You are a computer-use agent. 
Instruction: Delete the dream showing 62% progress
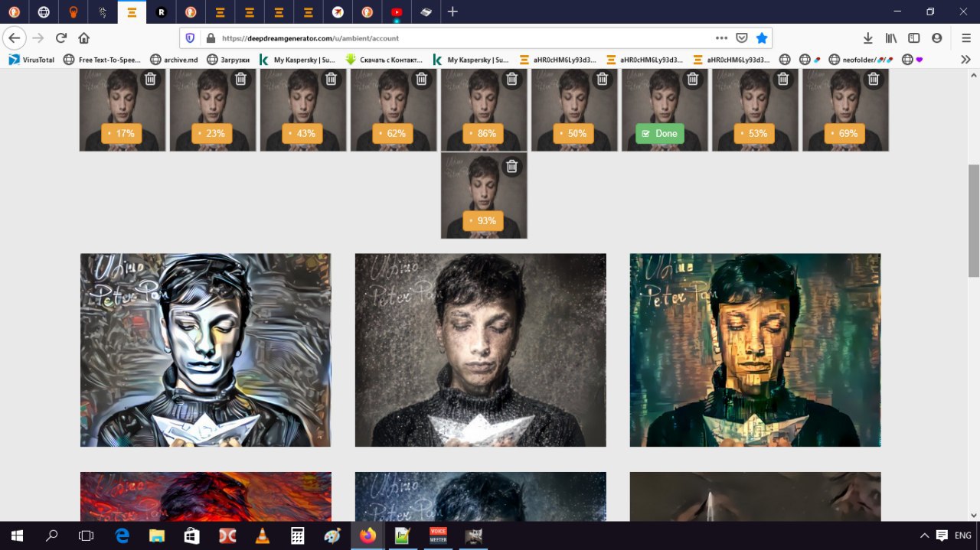point(422,79)
